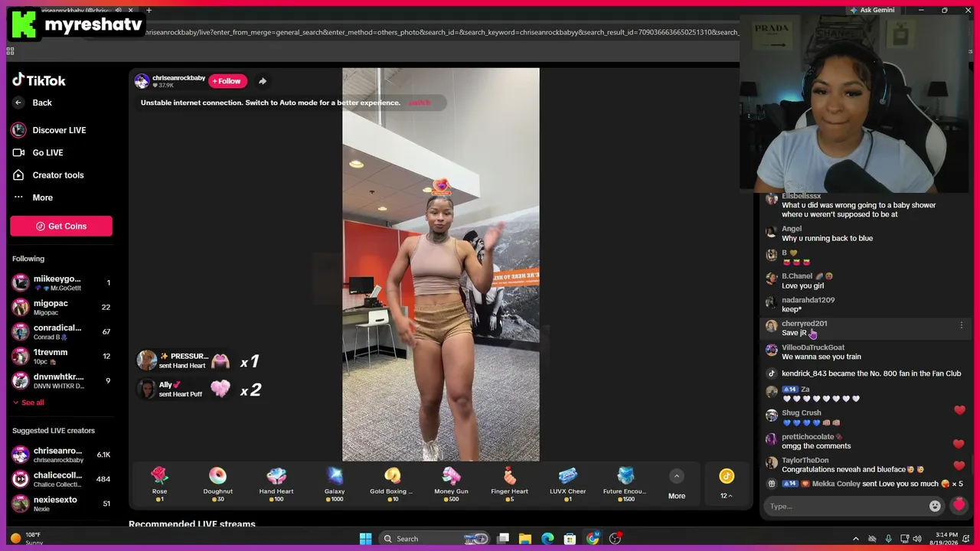Open the Windows Start menu
Image resolution: width=980 pixels, height=551 pixels.
tap(365, 539)
